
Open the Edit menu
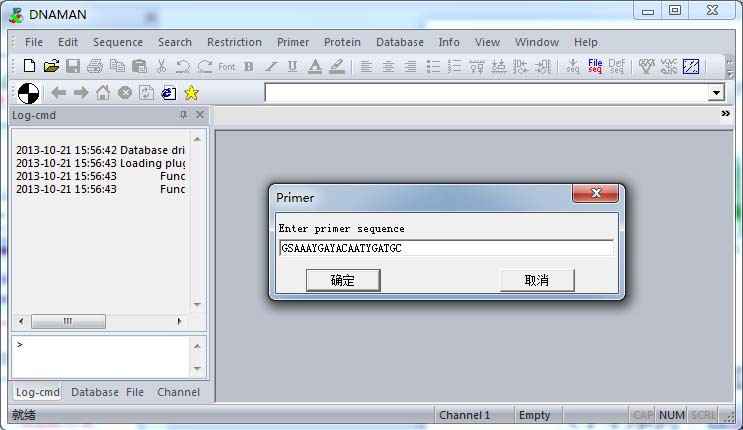[x=68, y=42]
